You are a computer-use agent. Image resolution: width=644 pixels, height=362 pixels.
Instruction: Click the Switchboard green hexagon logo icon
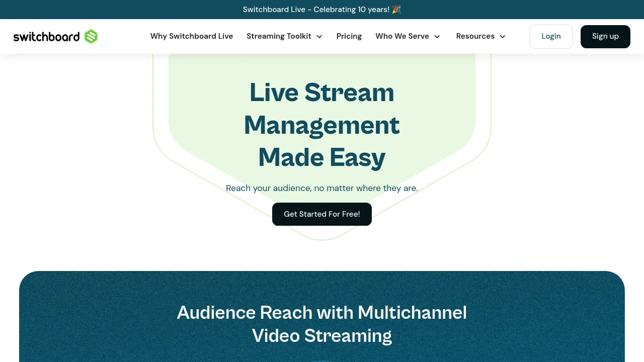coord(91,36)
